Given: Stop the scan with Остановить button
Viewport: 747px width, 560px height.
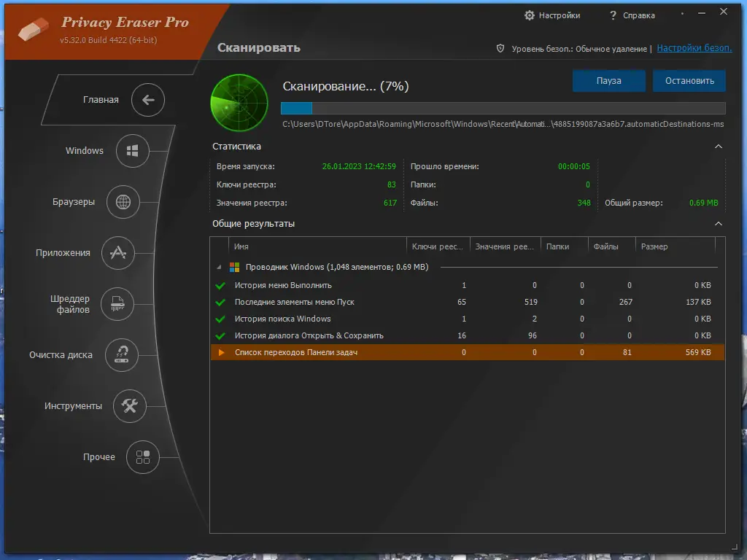Looking at the screenshot, I should [689, 81].
